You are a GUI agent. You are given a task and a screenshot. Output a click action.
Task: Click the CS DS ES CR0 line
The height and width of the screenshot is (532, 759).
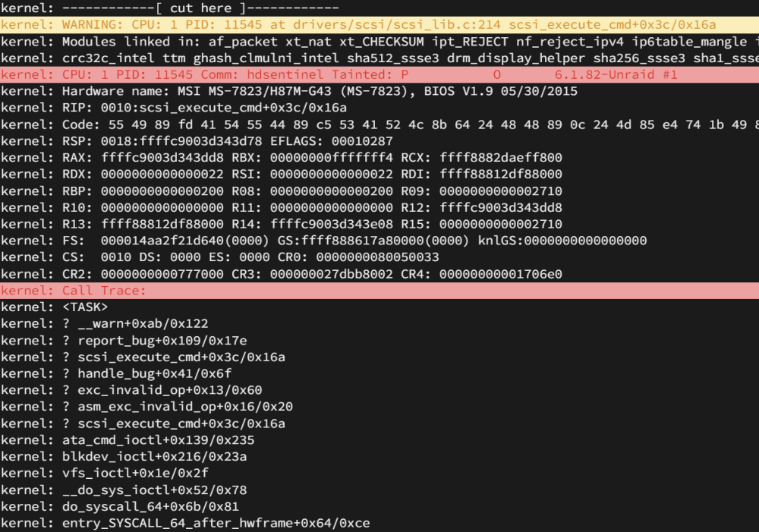(x=379, y=257)
